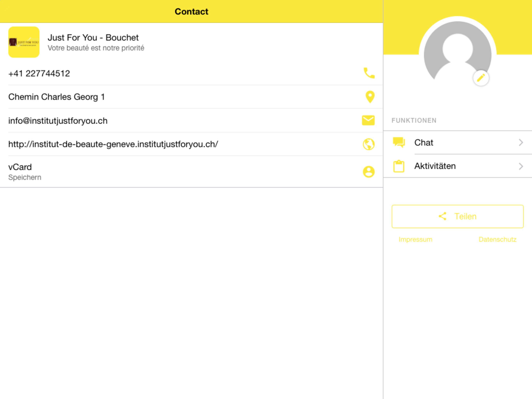
Task: Tap the vCard person icon
Action: 369,172
